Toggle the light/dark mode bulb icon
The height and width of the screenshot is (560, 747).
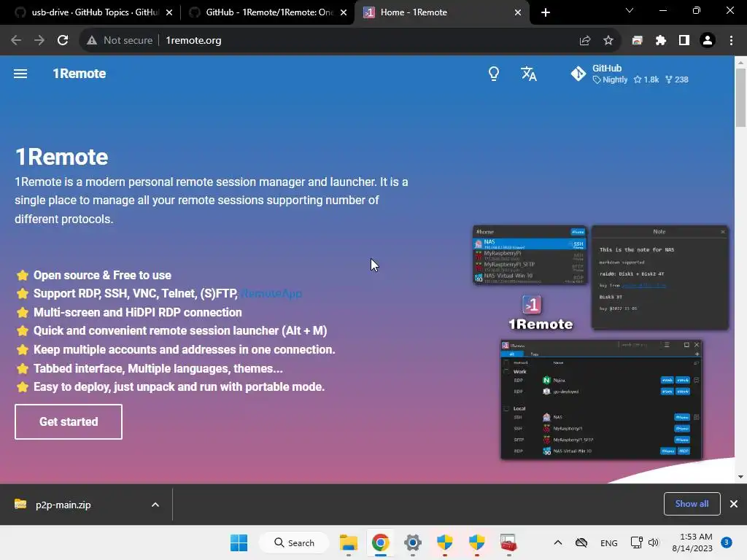point(494,74)
